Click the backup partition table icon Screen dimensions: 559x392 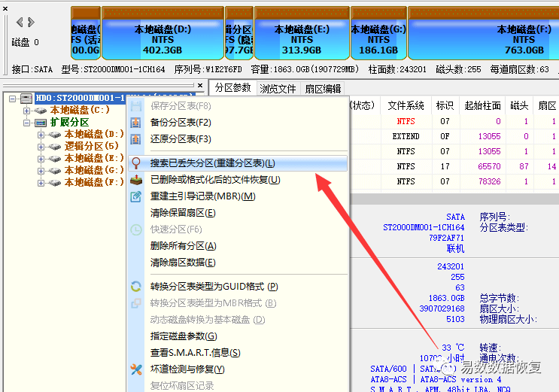coord(135,123)
